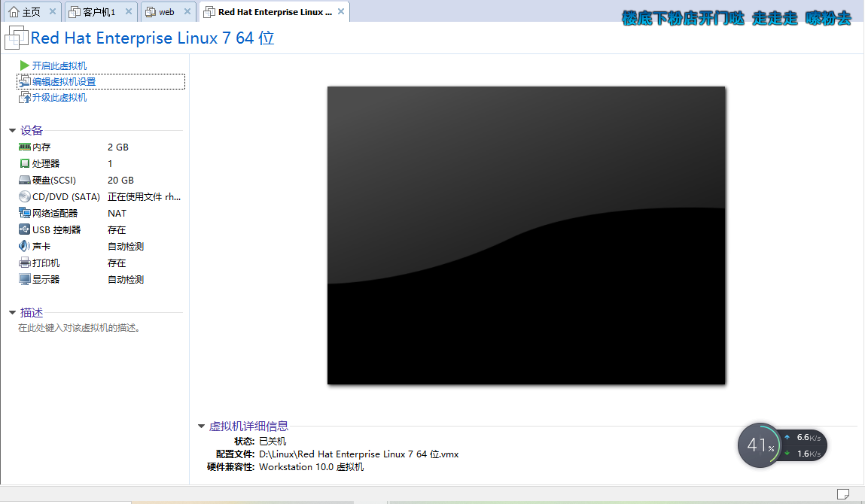Close the Red Hat Enterprise Linux tab

click(x=341, y=11)
